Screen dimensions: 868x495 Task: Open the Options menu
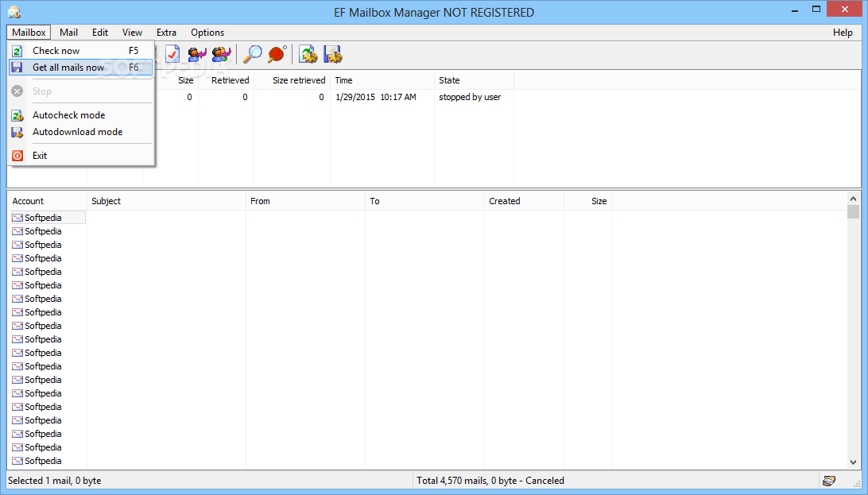click(207, 33)
